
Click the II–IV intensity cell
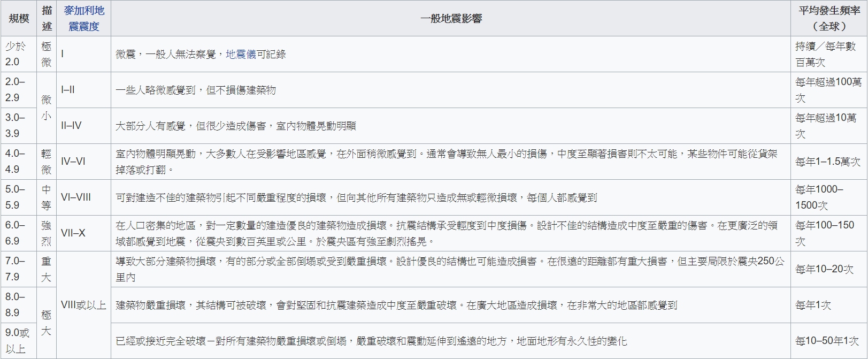[x=84, y=126]
